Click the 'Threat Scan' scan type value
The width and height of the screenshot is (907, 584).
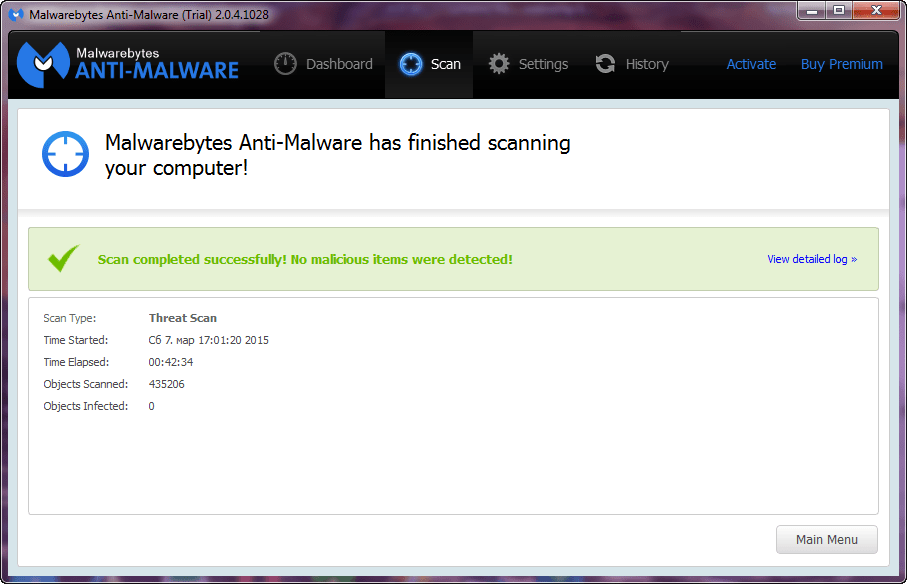point(183,318)
